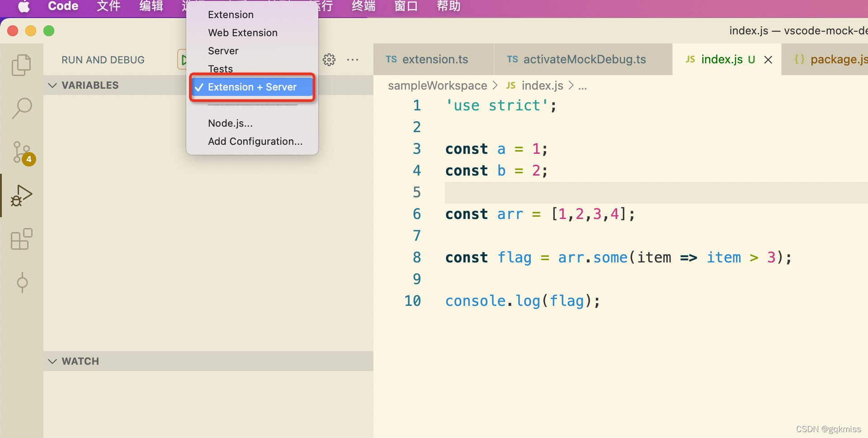Click the line 1 gutter number
The width and height of the screenshot is (868, 438).
pyautogui.click(x=417, y=105)
